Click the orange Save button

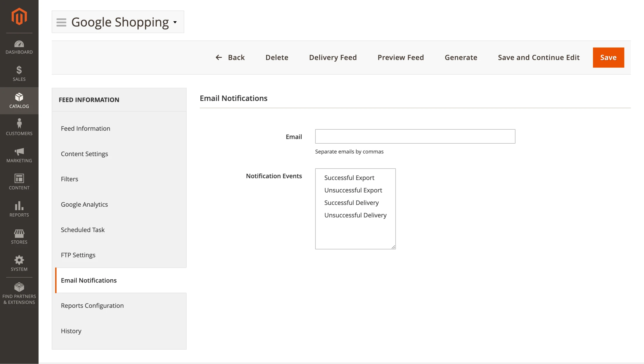point(608,58)
